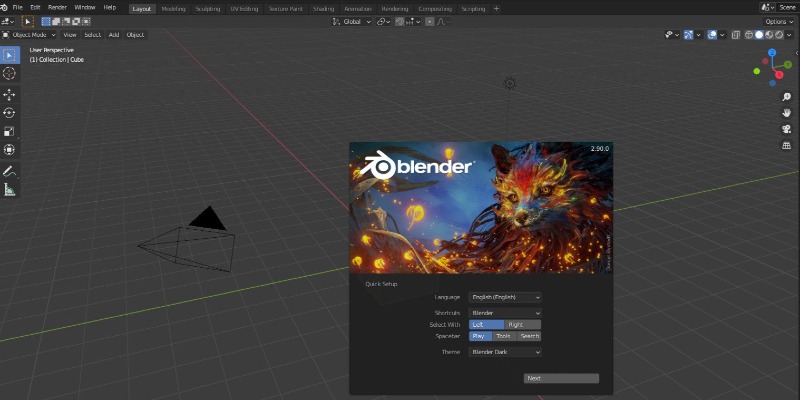Open the Options popover button
Screen dimensions: 800x400
779,21
